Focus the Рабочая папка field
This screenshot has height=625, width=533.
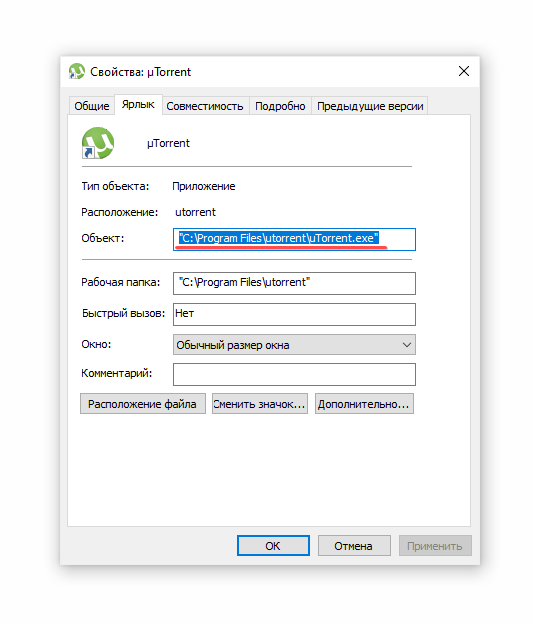click(x=294, y=283)
